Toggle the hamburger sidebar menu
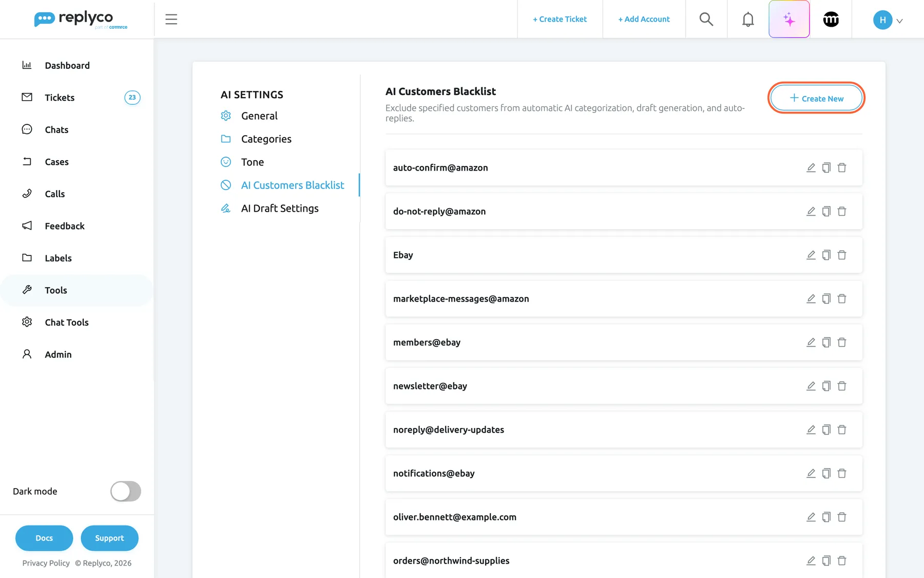The image size is (924, 578). (x=171, y=20)
